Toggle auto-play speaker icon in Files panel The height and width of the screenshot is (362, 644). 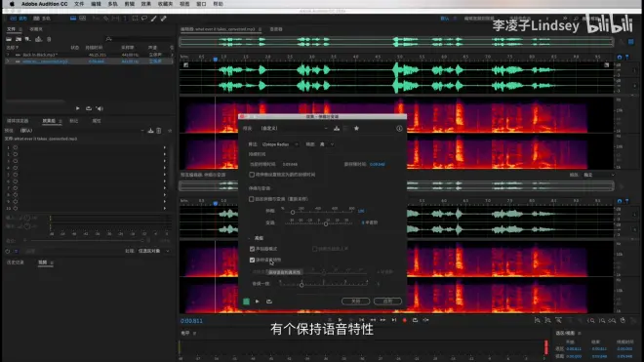(100, 108)
